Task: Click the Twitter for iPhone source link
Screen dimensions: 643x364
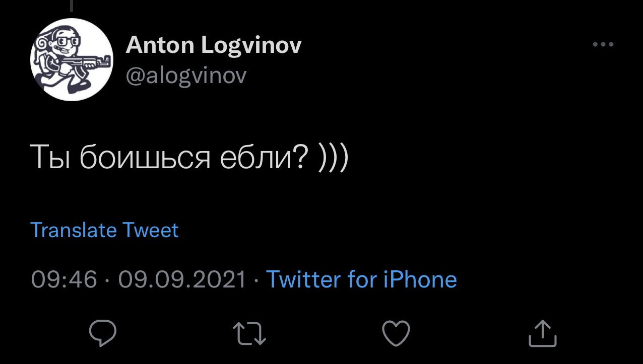Action: pyautogui.click(x=361, y=278)
